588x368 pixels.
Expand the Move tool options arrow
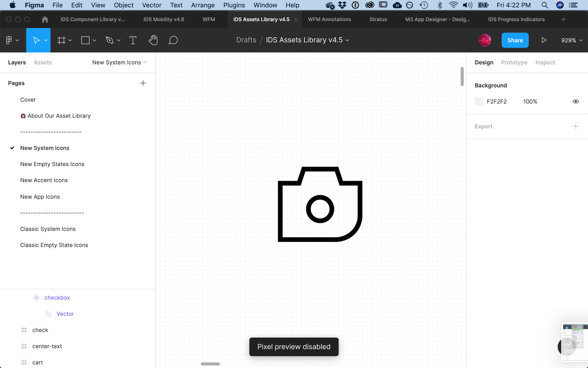46,40
